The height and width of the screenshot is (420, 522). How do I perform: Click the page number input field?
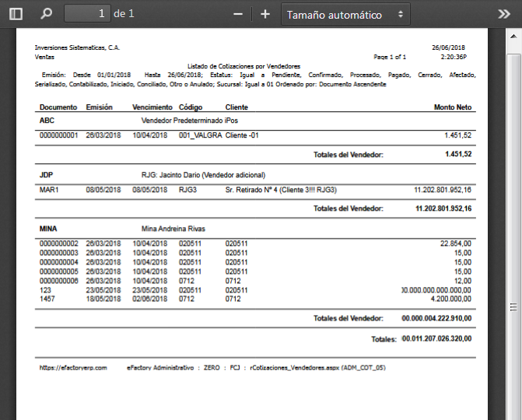pos(87,14)
